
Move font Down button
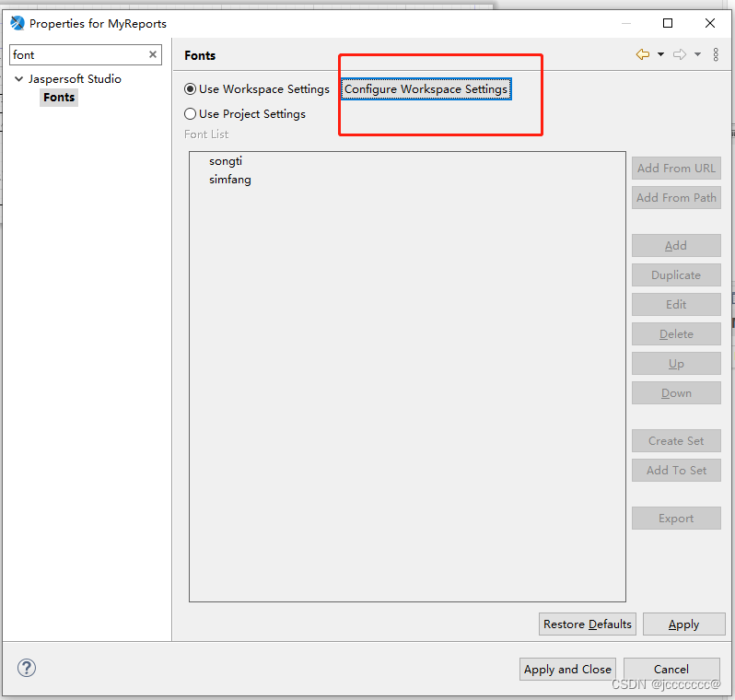coord(676,393)
